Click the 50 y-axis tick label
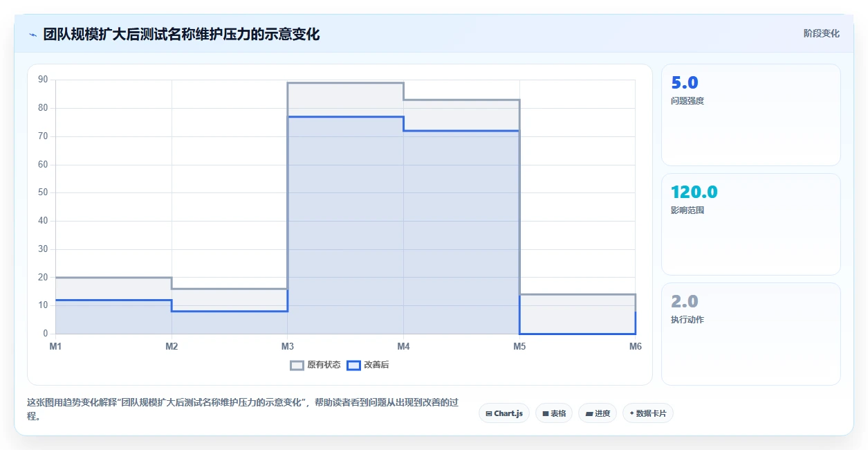Screen dimensions: 868x450 43,192
